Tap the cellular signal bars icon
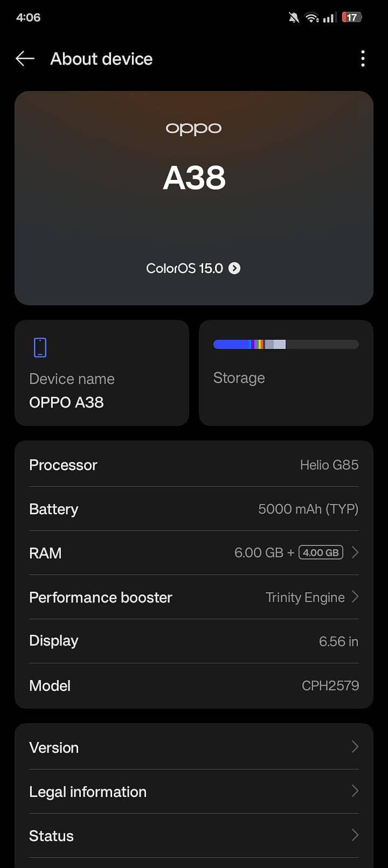388x868 pixels. coord(329,18)
